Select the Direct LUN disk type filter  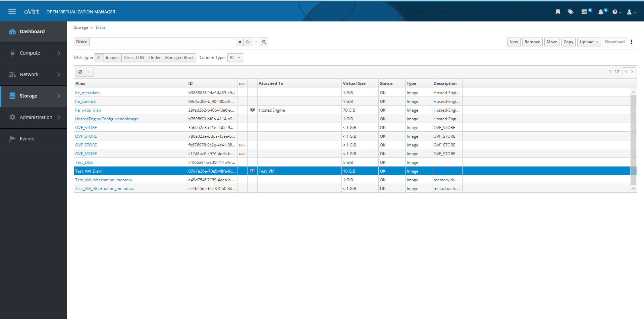point(133,58)
